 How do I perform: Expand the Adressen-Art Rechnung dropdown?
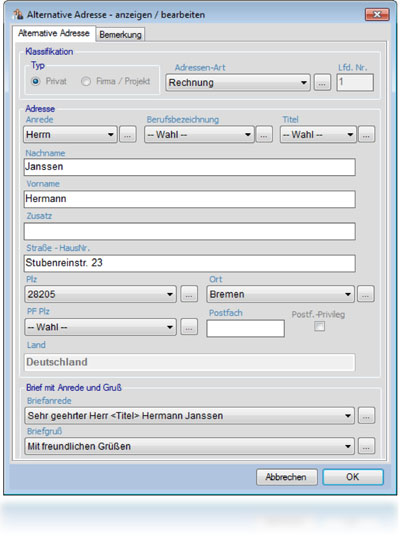(x=238, y=82)
